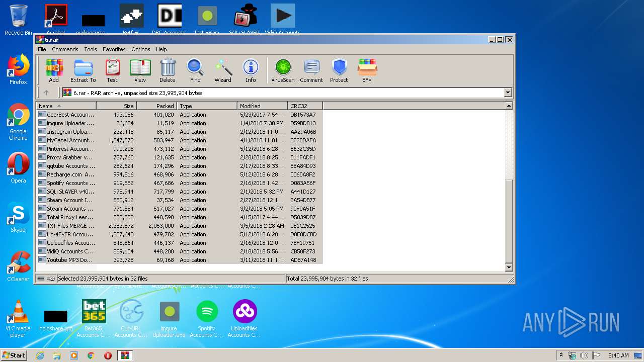644x362 pixels.
Task: Click the Test archive icon
Action: 112,71
